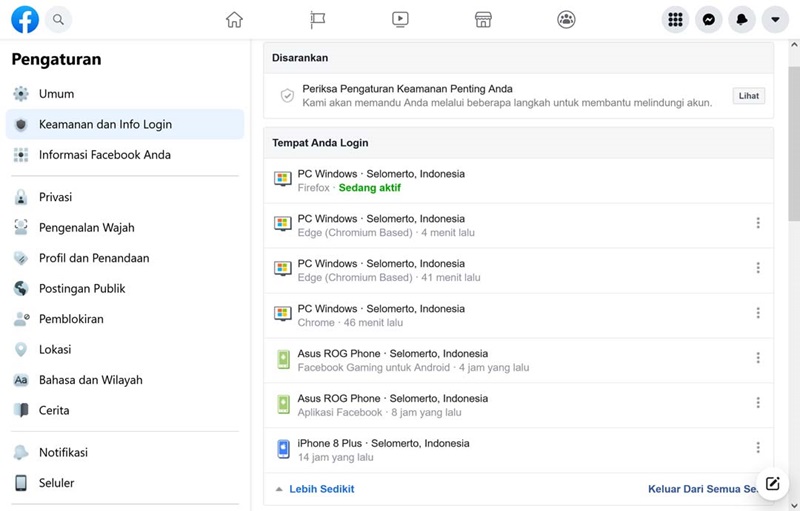Open the Marketplace icon
Viewport: 800px width, 511px height.
[x=483, y=19]
